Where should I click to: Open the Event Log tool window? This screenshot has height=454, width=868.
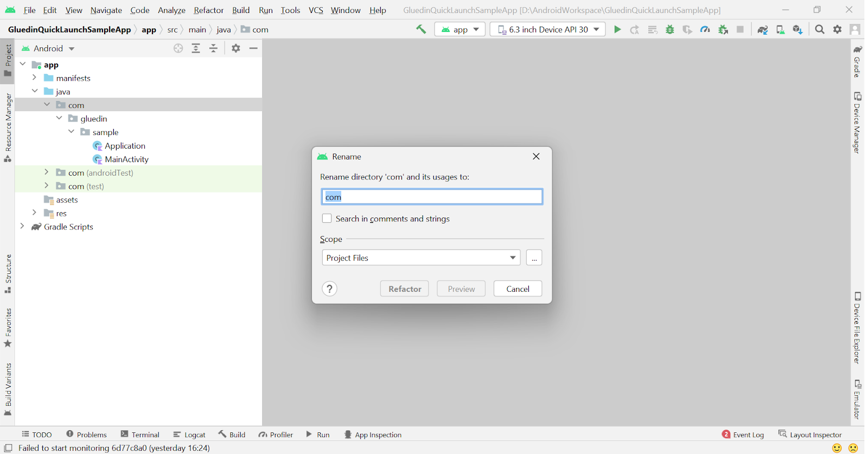coord(743,434)
